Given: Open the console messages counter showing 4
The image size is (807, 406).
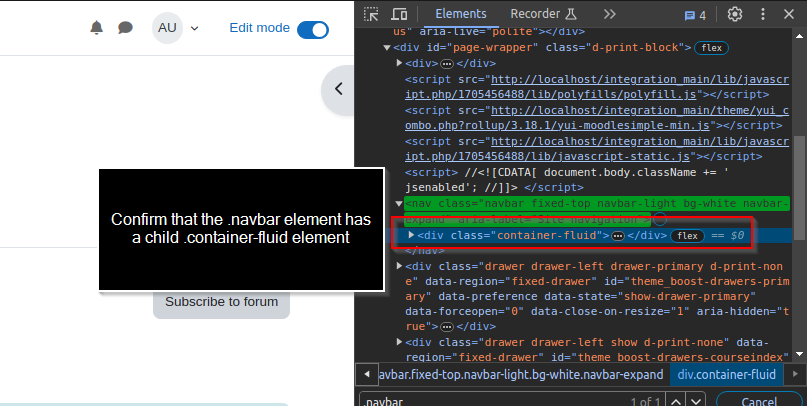Looking at the screenshot, I should [695, 15].
